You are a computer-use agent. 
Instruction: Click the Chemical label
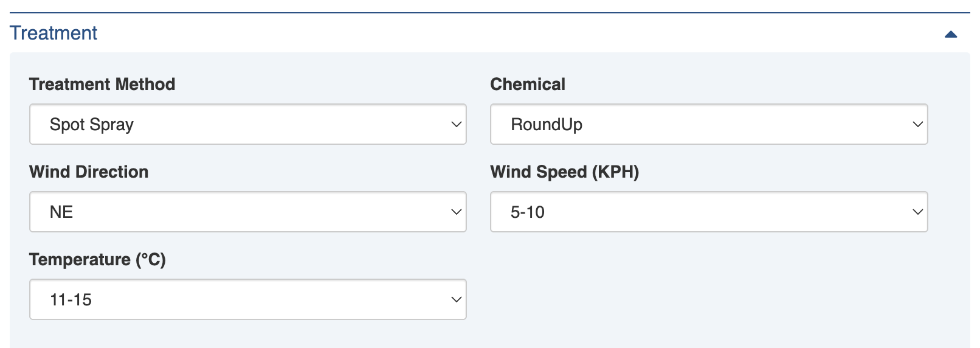pyautogui.click(x=528, y=84)
